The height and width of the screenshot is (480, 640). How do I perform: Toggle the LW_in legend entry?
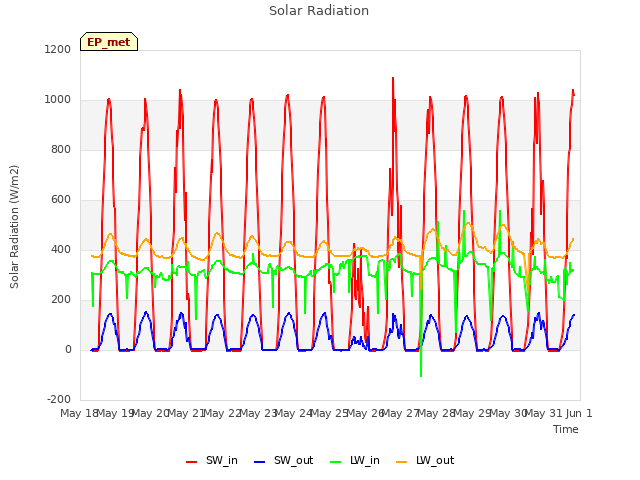[x=354, y=460]
